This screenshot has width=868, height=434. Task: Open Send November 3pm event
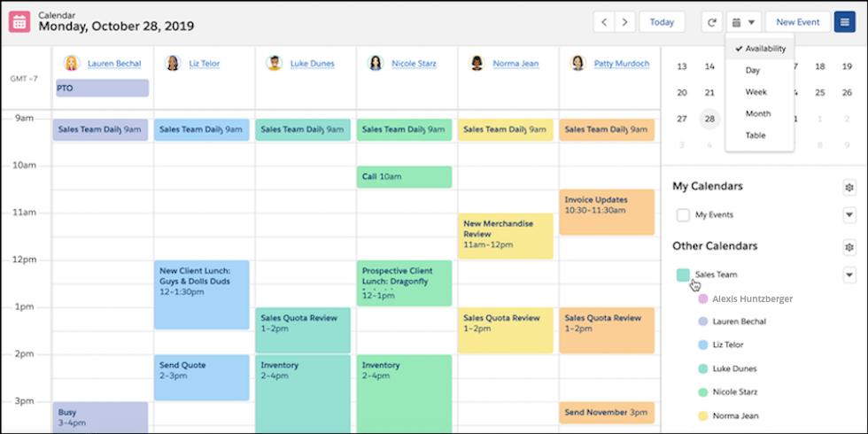click(607, 413)
